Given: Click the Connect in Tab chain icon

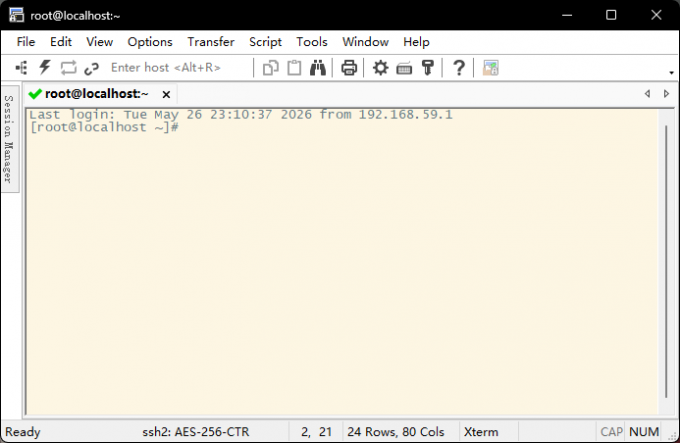Looking at the screenshot, I should [x=92, y=68].
